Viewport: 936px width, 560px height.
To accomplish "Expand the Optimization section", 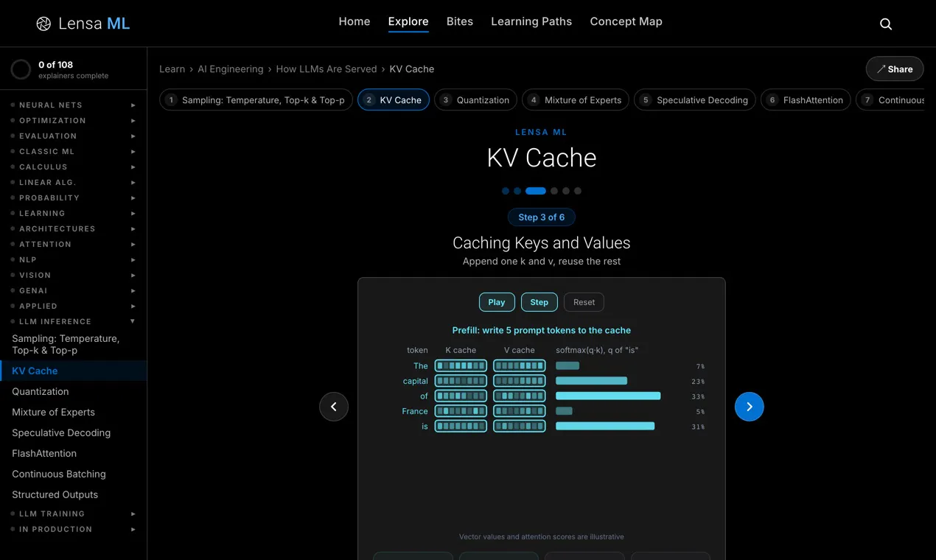I will tap(74, 120).
